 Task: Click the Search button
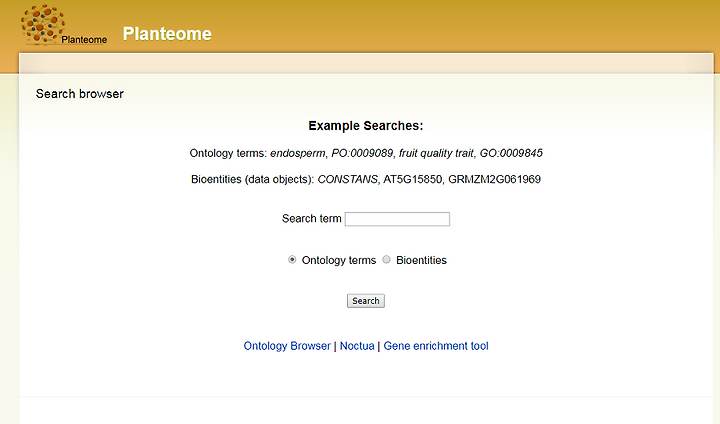pyautogui.click(x=366, y=301)
